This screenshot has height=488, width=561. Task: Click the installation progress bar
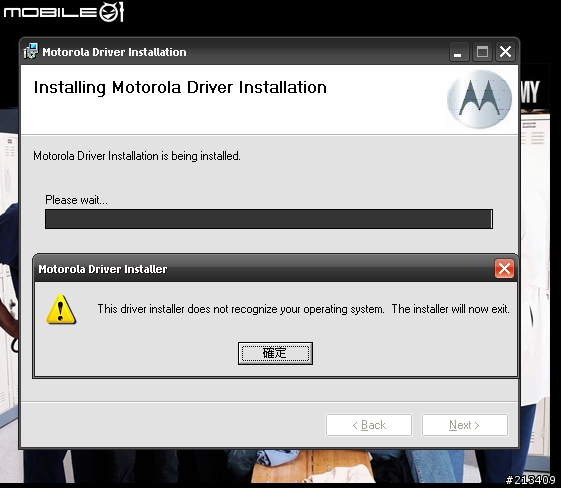(269, 219)
